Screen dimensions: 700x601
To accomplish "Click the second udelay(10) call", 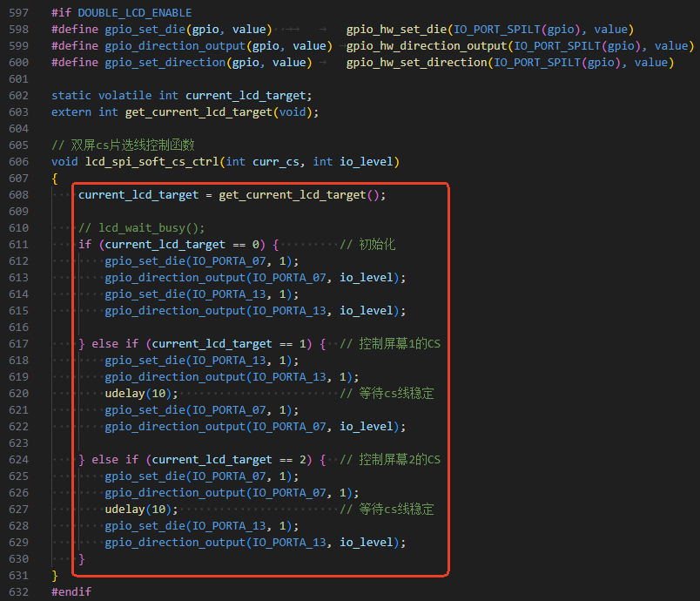I will (141, 510).
